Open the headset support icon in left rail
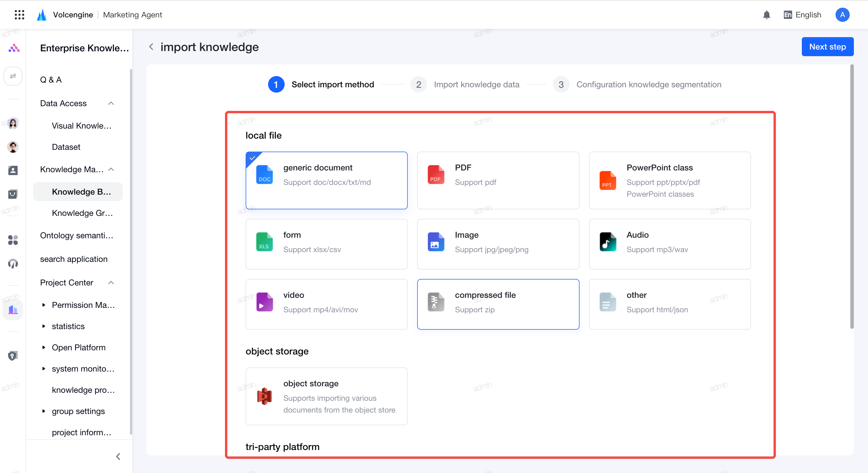868x473 pixels. pyautogui.click(x=13, y=263)
